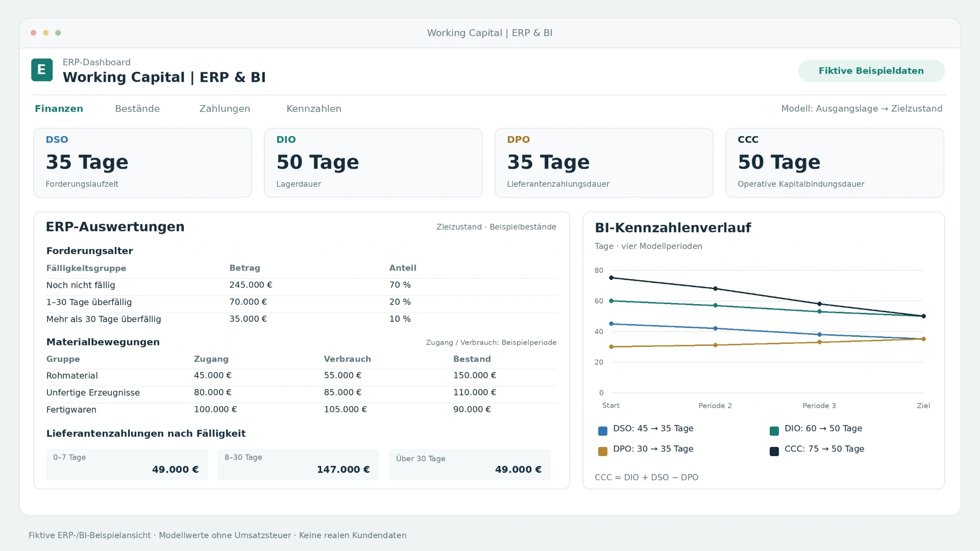Select the DSO data point at Periode 3
This screenshot has height=551, width=980.
[820, 335]
